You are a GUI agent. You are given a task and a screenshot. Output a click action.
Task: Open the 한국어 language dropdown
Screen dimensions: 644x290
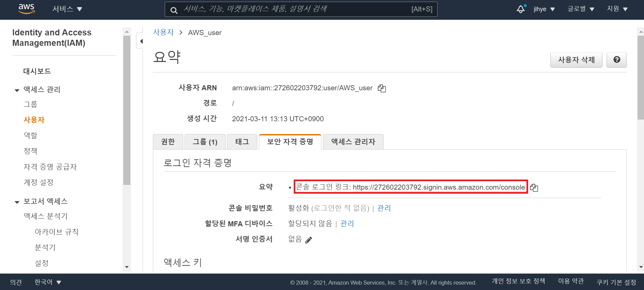48,282
